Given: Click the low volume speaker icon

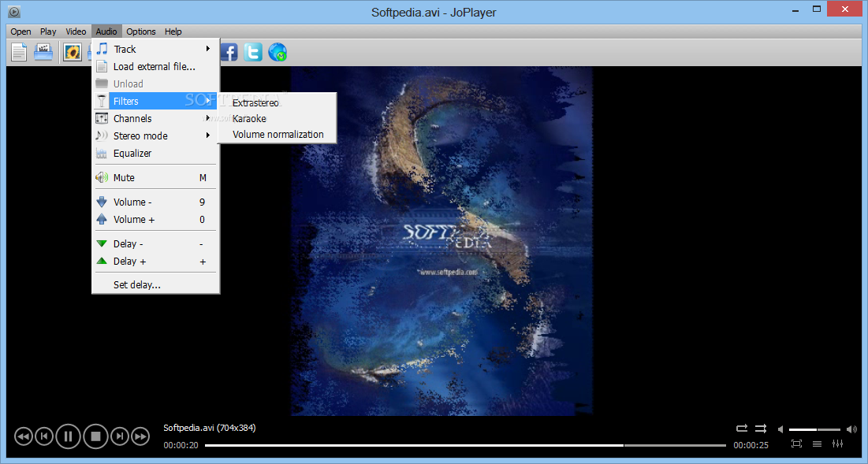Looking at the screenshot, I should 780,429.
